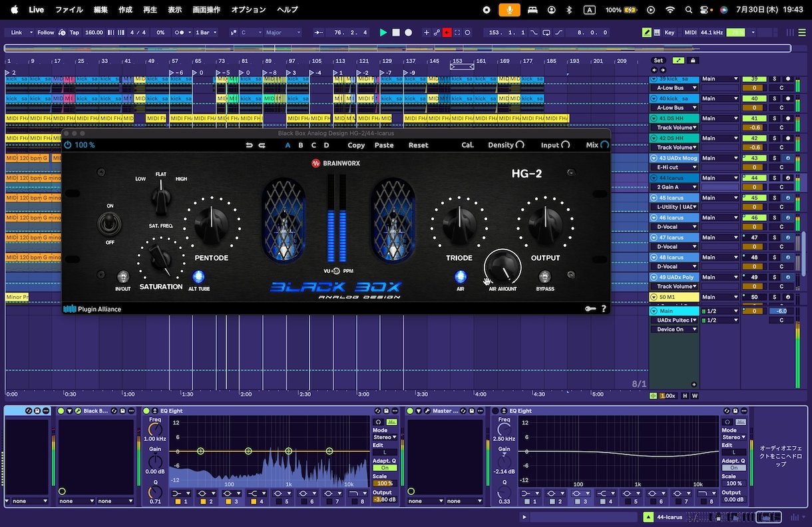Viewport: 812px width, 527px height.
Task: Click the AIR AMOUNT knob
Action: click(503, 267)
